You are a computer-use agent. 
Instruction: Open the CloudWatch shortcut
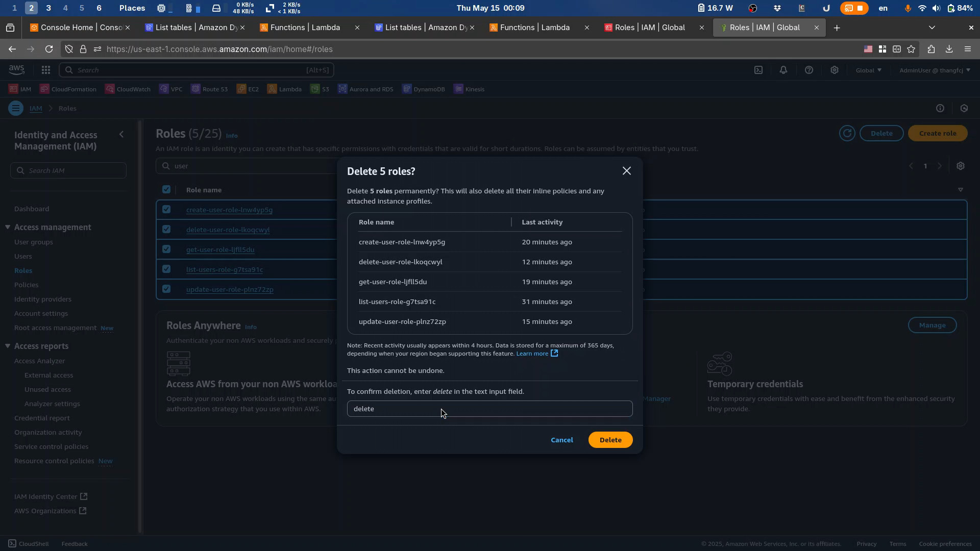click(128, 89)
